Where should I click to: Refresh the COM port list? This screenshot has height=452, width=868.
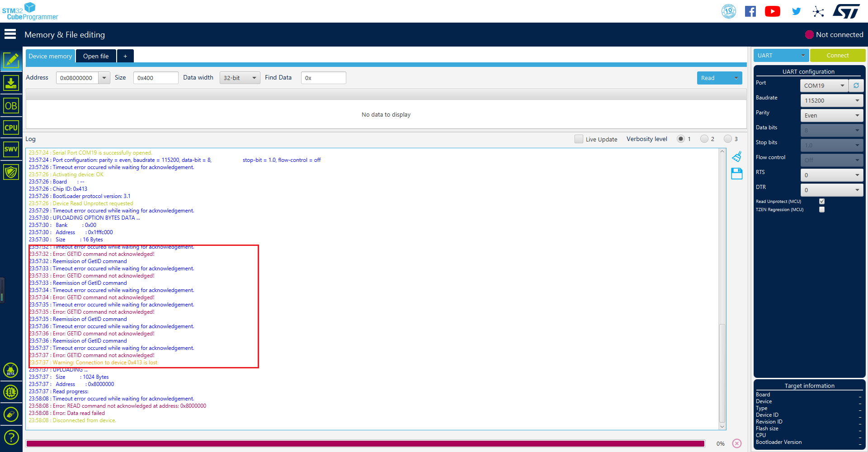(856, 85)
